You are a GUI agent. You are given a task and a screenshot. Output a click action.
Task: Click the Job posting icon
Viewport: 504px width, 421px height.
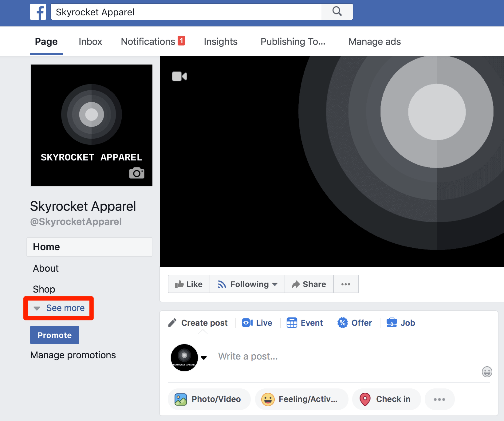pos(392,323)
